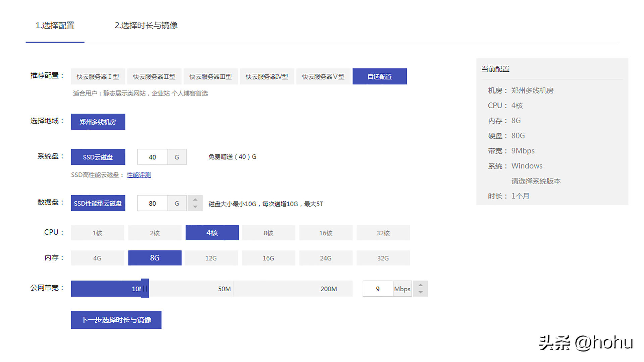Open the 性能评测 link
644x362 pixels.
[x=139, y=175]
